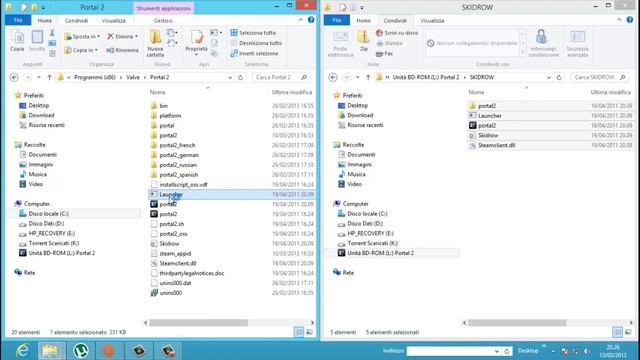
Task: Click Interrompi condivisione lock icon
Action: point(543,43)
